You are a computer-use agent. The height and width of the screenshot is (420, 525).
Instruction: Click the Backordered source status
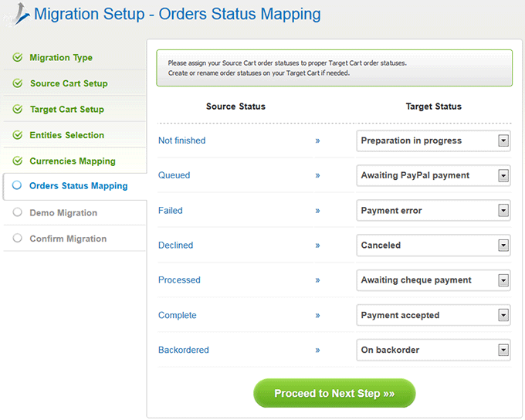(x=184, y=350)
